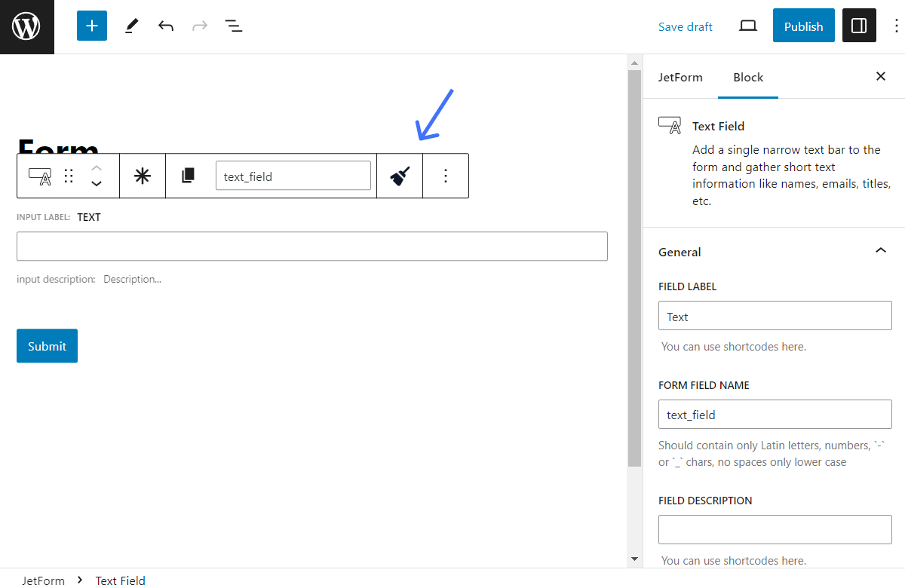Click the Text Field block icon in toolbar
The image size is (905, 588).
[x=38, y=175]
